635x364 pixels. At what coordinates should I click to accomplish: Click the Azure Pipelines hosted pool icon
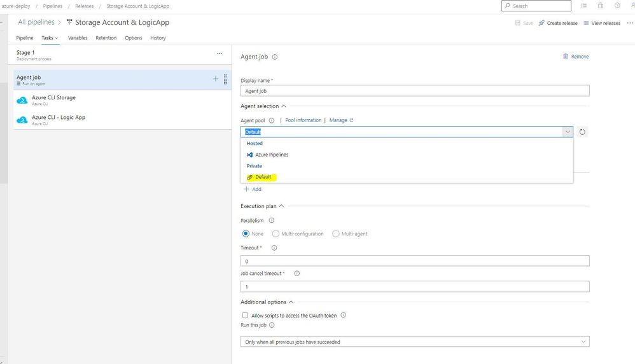(x=250, y=155)
